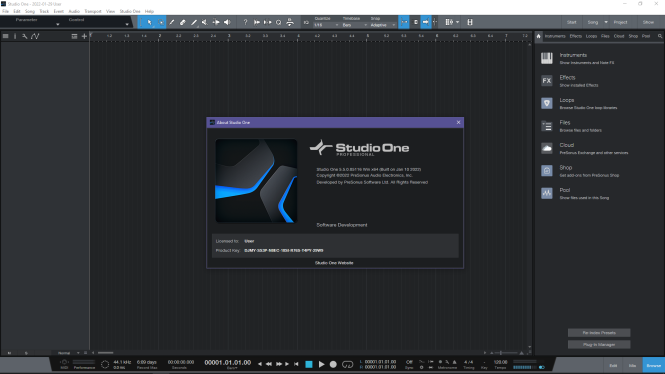Open the Normal track height dropdown
The image size is (665, 374).
[68, 353]
